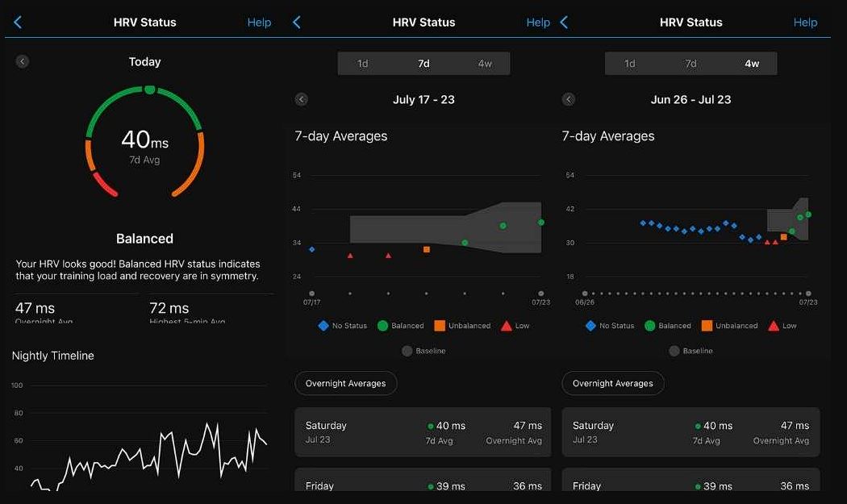Go back from the left HRV Status screen
This screenshot has height=504, width=847.
(x=17, y=22)
